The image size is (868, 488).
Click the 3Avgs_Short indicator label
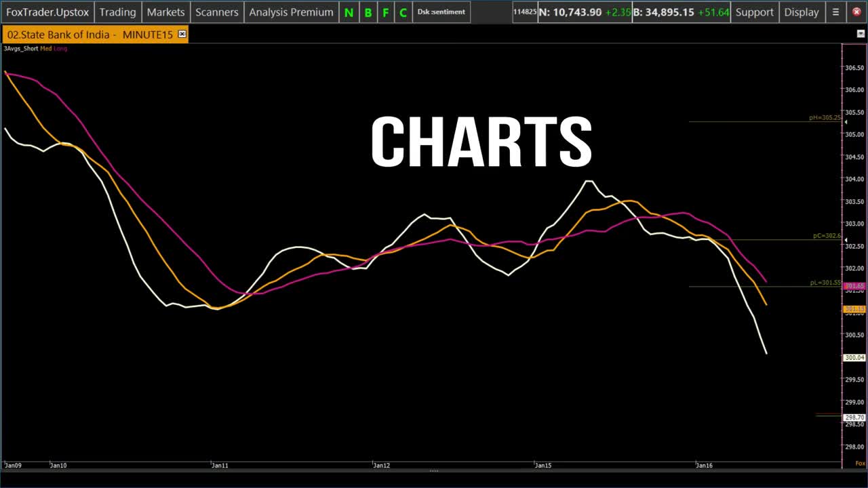click(21, 49)
